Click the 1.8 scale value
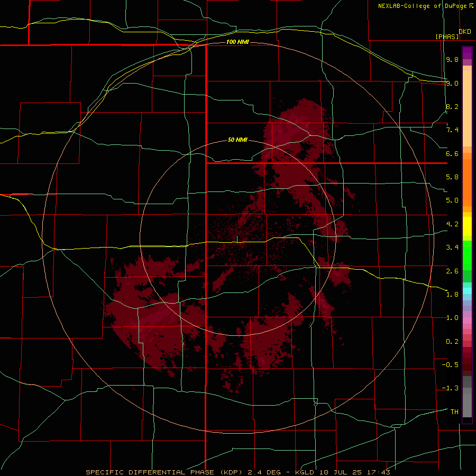 click(452, 295)
